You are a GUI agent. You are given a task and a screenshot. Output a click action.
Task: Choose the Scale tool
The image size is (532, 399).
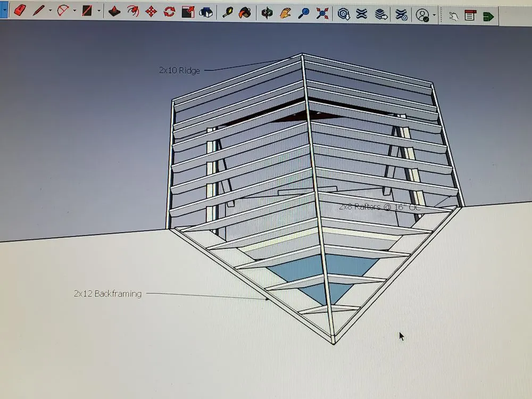188,12
